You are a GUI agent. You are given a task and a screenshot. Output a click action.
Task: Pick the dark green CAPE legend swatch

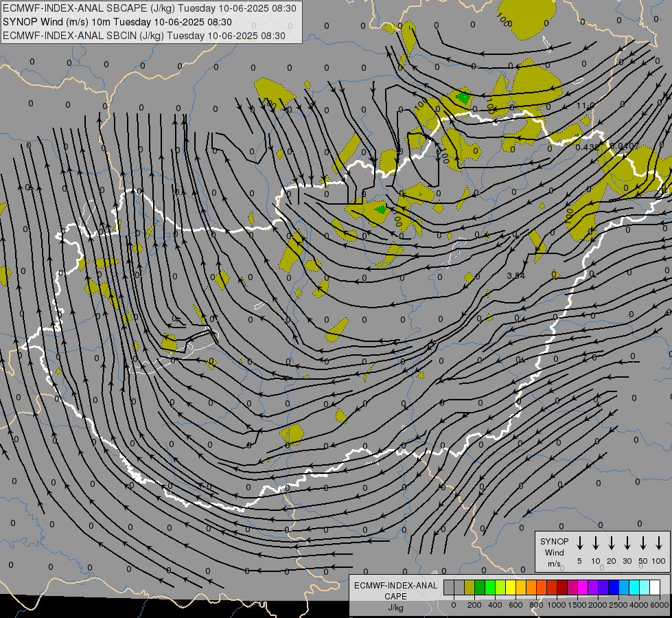tap(480, 587)
